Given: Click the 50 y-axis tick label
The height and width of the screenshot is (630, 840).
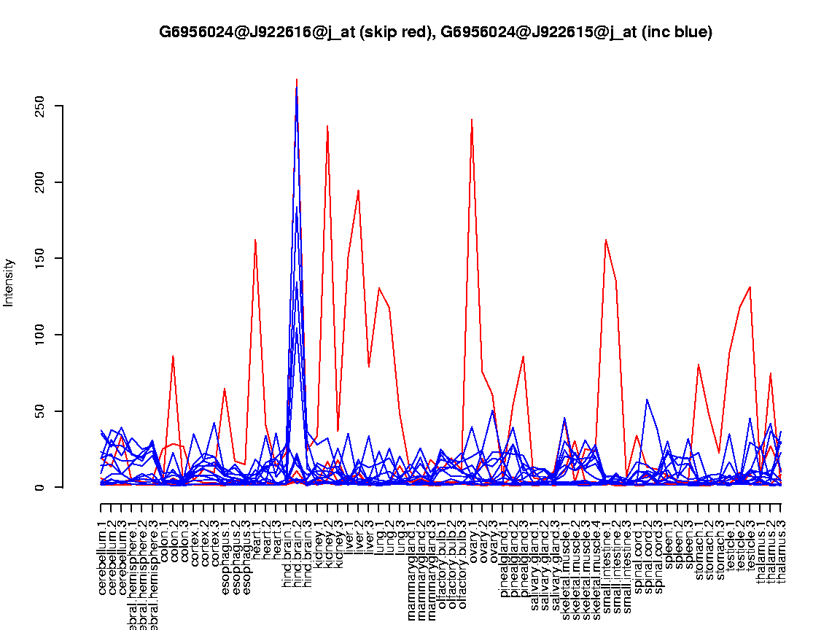Looking at the screenshot, I should click(x=41, y=411).
